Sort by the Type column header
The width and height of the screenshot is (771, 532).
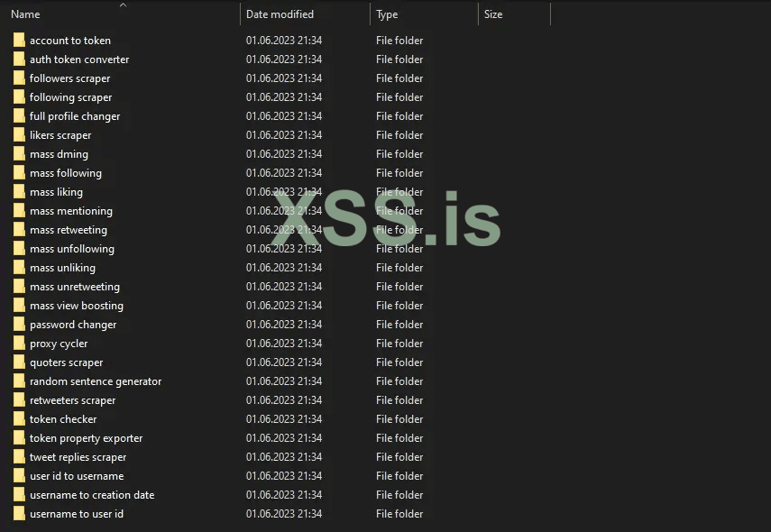[x=387, y=14]
